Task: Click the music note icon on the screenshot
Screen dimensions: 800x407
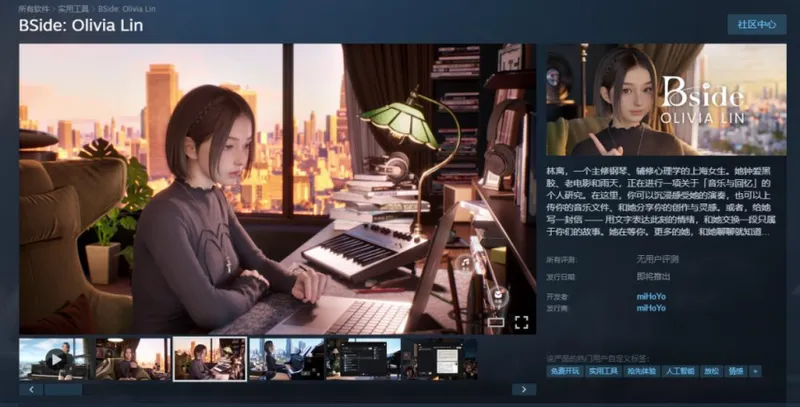Action: (465, 264)
